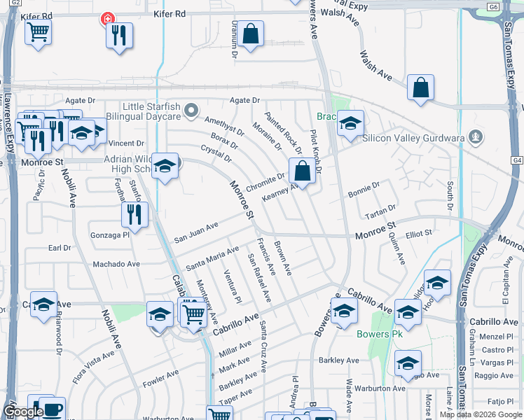Click the school marker above Bowers Pk
Image resolution: width=524 pixels, height=420 pixels.
(x=408, y=316)
